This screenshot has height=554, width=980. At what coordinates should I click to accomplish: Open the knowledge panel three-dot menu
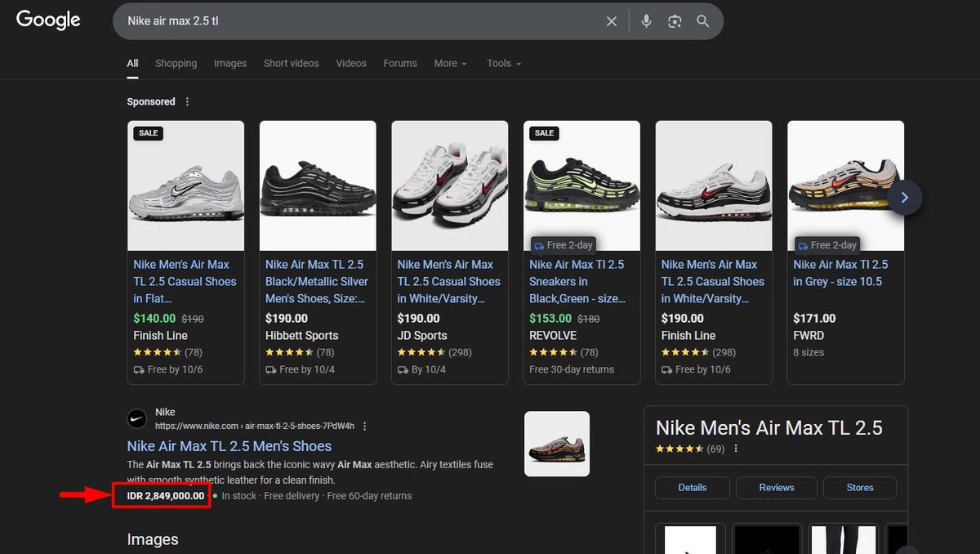(x=736, y=449)
